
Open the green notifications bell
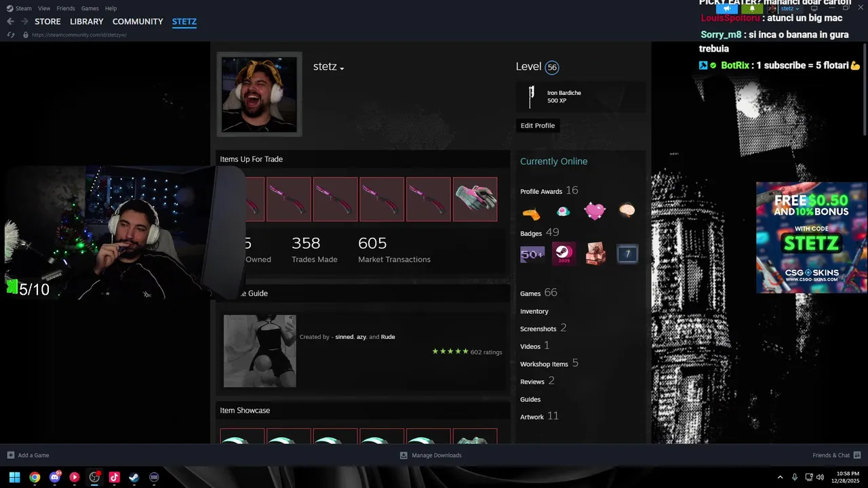(752, 9)
